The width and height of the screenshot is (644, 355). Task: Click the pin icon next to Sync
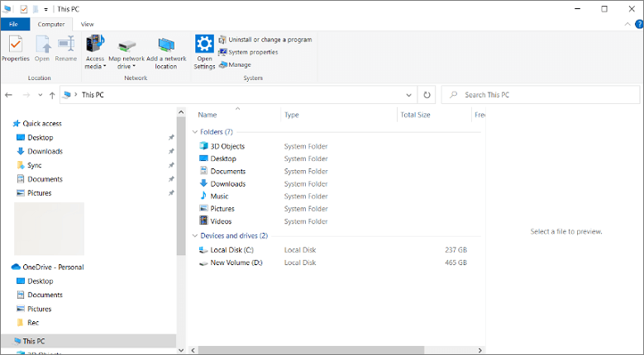[x=171, y=165]
